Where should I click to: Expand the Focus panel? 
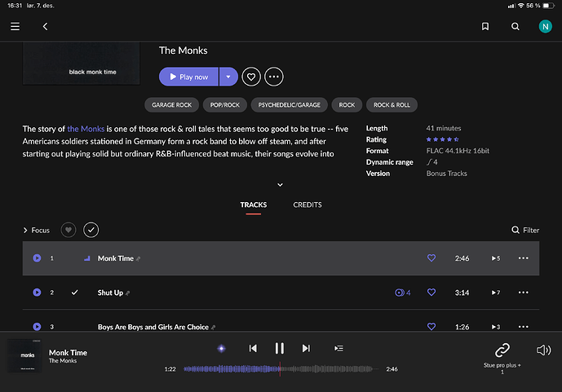click(x=36, y=230)
